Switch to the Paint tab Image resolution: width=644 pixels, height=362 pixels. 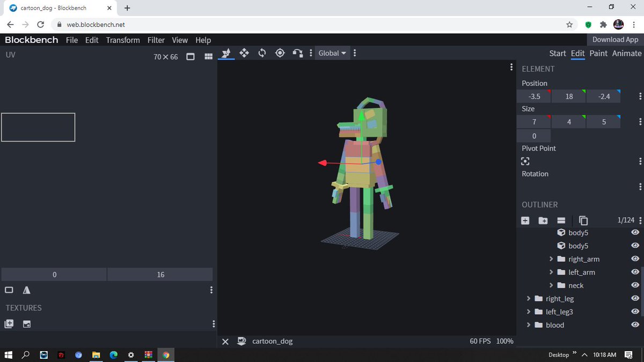[x=598, y=53]
